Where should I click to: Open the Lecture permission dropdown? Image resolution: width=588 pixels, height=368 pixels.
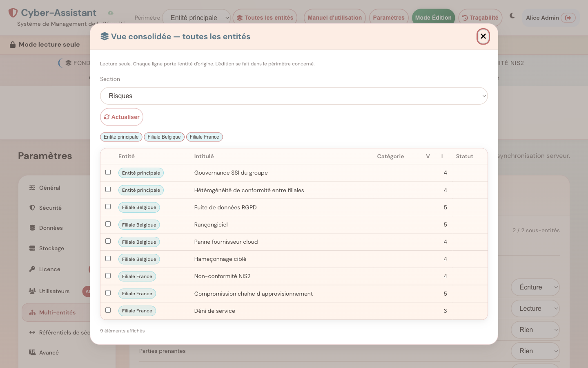click(x=535, y=309)
